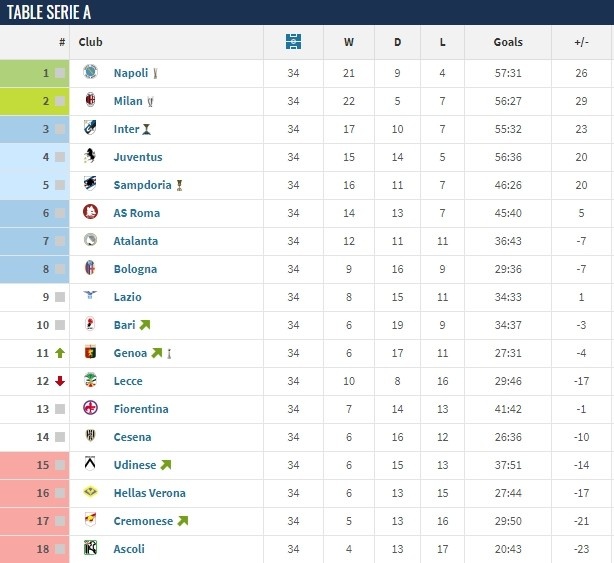This screenshot has width=614, height=563.
Task: Click the matches-played pitch icon in header
Action: 293,42
